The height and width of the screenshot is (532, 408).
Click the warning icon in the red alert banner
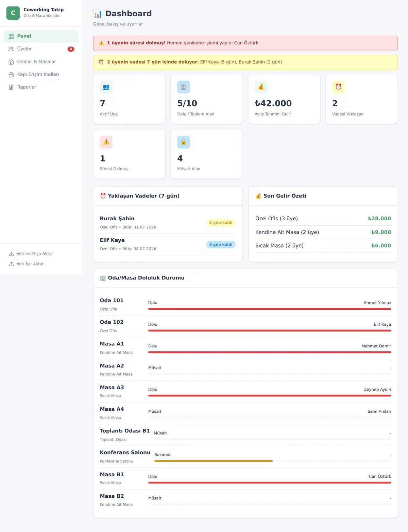click(x=101, y=43)
